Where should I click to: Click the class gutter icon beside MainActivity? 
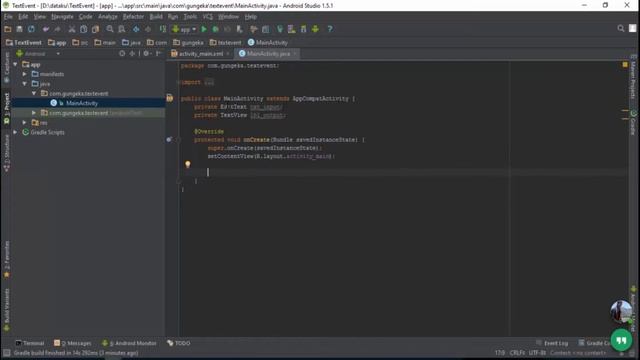(169, 98)
